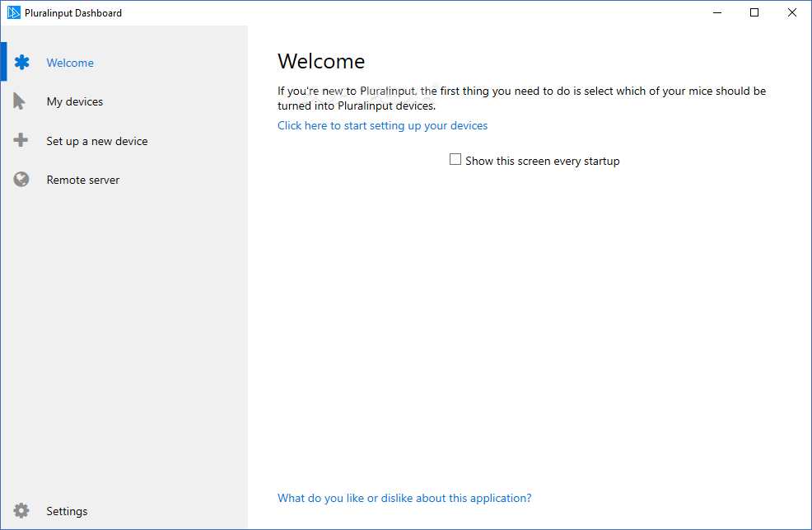The image size is (812, 530).
Task: Click the Welcome page heading
Action: (x=321, y=61)
